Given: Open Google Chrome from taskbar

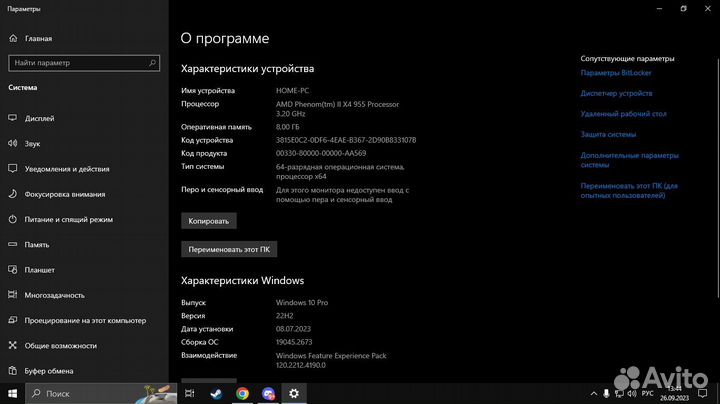Looking at the screenshot, I should tap(242, 394).
